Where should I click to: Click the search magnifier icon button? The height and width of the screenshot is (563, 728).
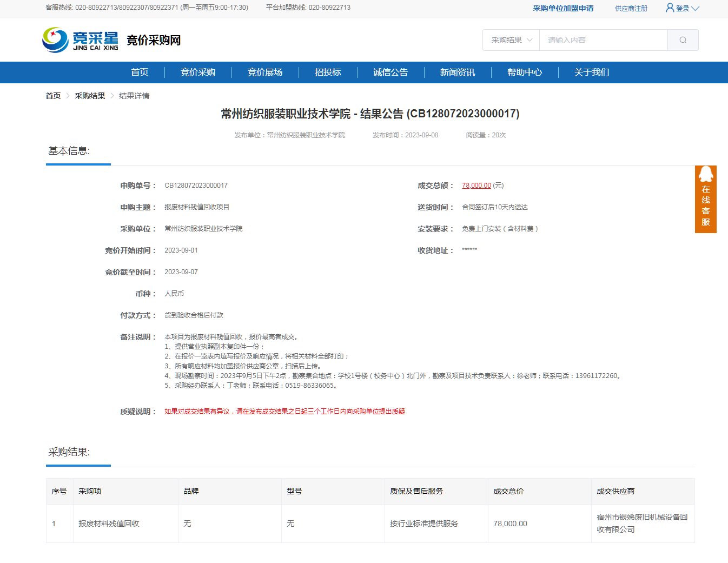pyautogui.click(x=683, y=40)
